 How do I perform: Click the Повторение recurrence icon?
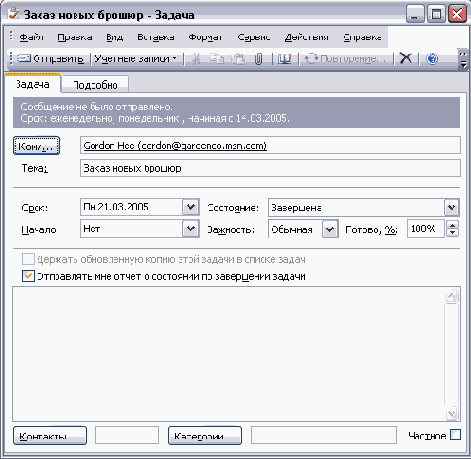(x=311, y=59)
